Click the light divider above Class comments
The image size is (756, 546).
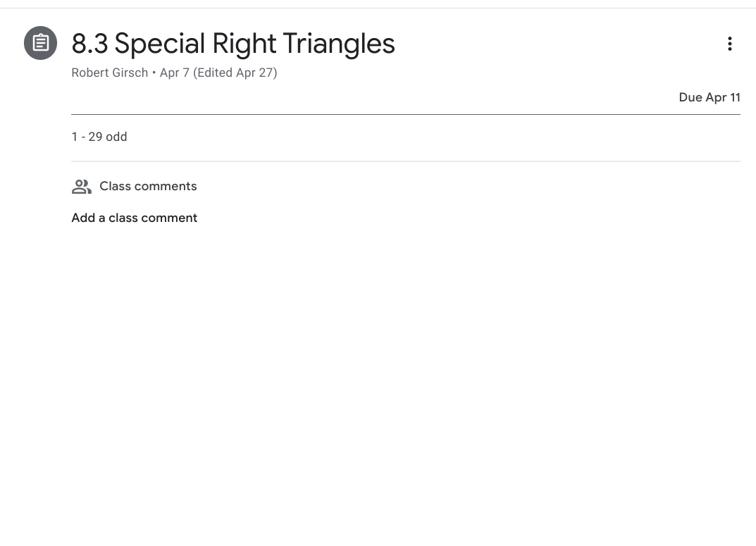click(x=405, y=161)
